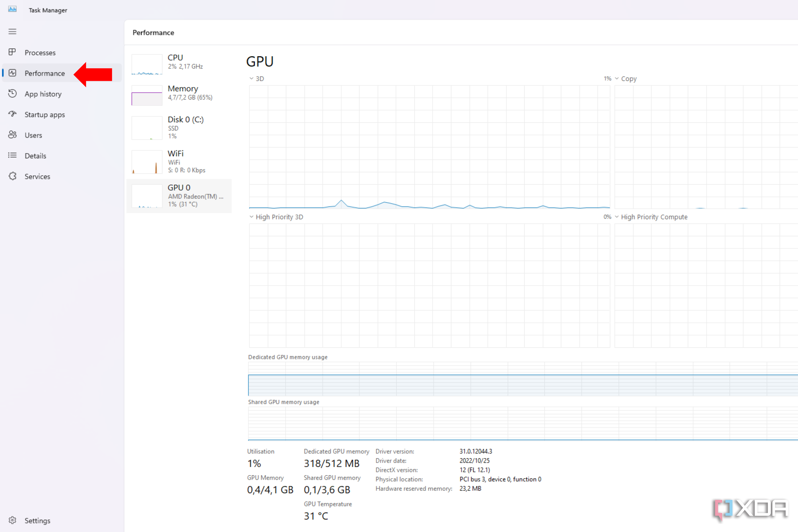Select the Services icon
Viewport: 798px width, 532px height.
[12, 176]
